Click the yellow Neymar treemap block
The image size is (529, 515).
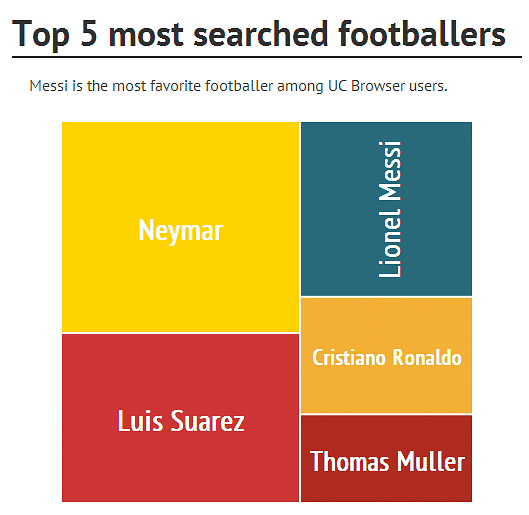pos(180,227)
